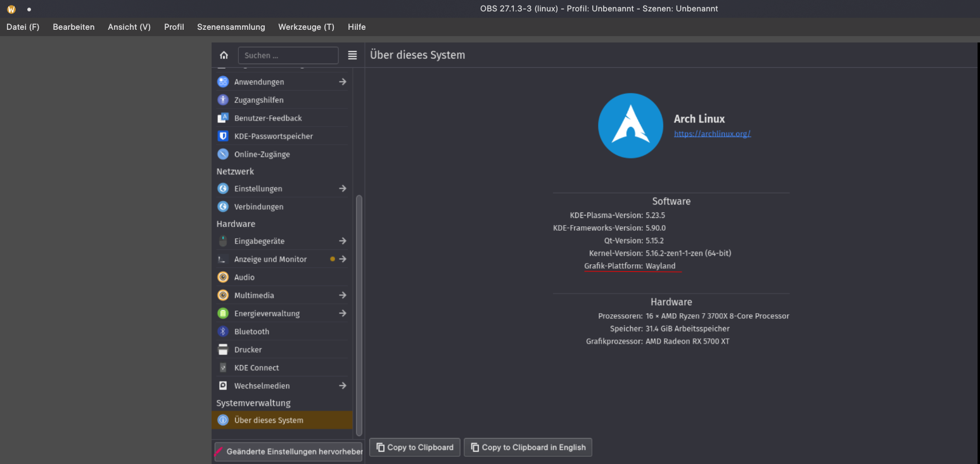Click the network Einstellungen globe icon
The height and width of the screenshot is (464, 980).
[222, 188]
